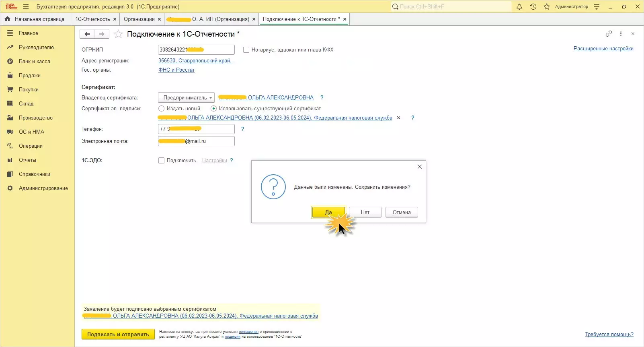Image resolution: width=644 pixels, height=347 pixels.
Task: Expand the Предприниматель owner dropdown
Action: coord(186,98)
